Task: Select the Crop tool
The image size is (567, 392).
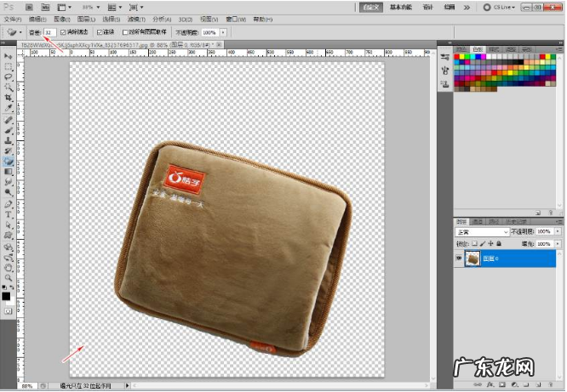Action: tap(9, 98)
